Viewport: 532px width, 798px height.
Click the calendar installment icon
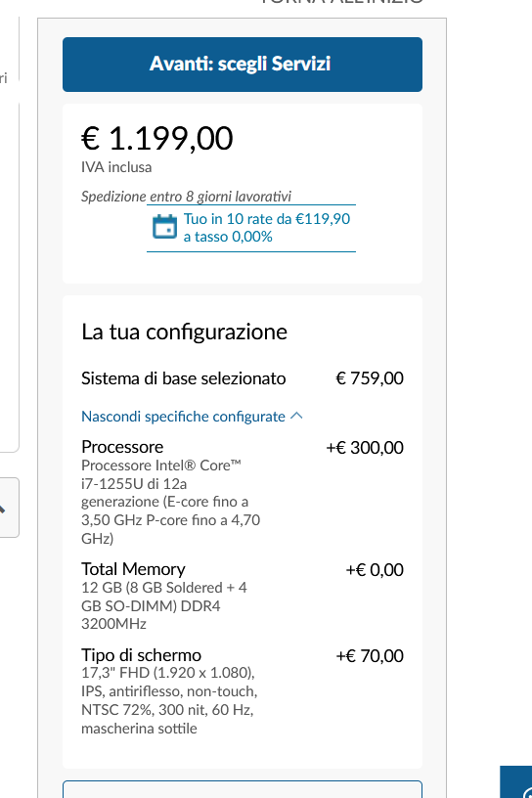coord(165,227)
